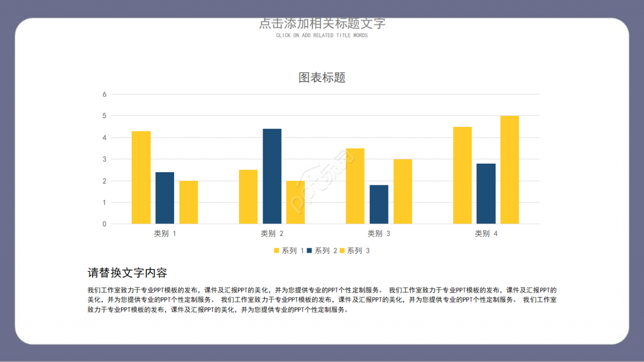Select the 系列 3 legend entry
The image size is (644, 362).
point(355,251)
